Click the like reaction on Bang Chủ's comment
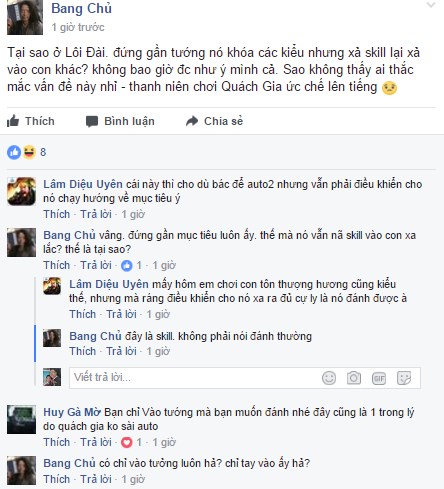 pos(127,265)
